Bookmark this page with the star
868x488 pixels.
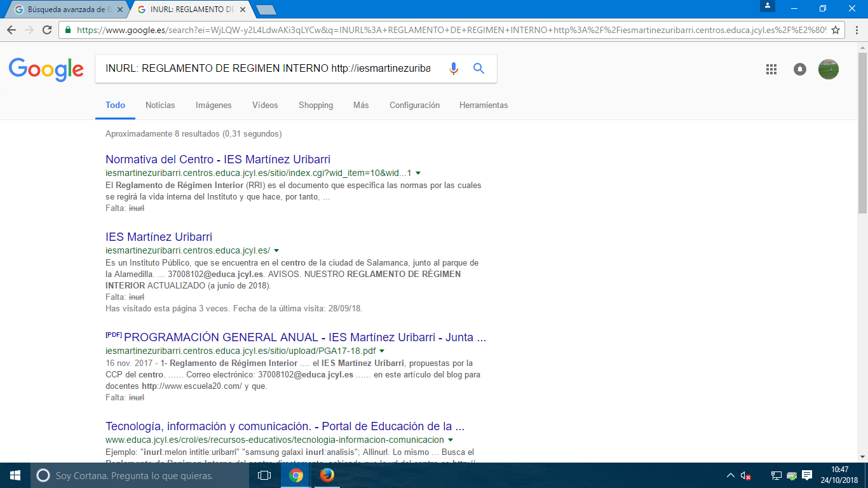tap(836, 30)
